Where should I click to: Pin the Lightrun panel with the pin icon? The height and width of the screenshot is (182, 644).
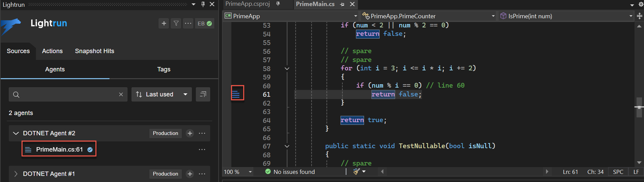click(203, 4)
